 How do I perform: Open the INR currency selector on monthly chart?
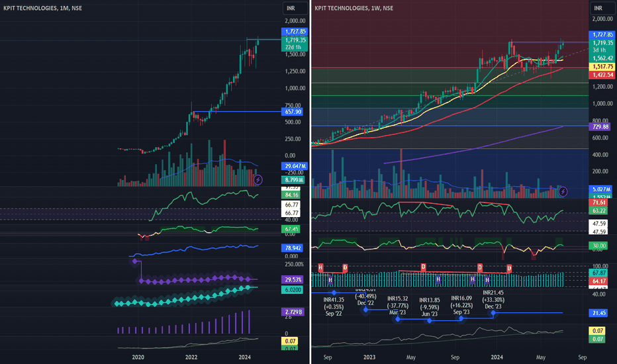[x=295, y=8]
